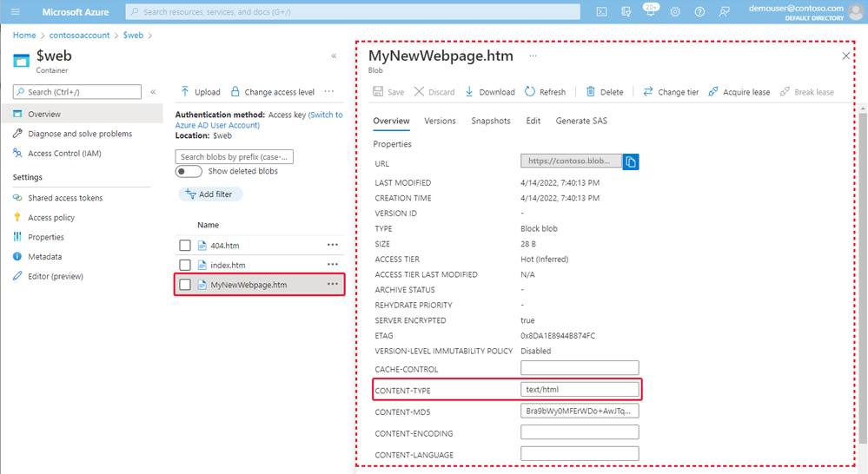Viewport: 868px width, 474px height.
Task: Copy the blob URL to clipboard
Action: click(631, 161)
